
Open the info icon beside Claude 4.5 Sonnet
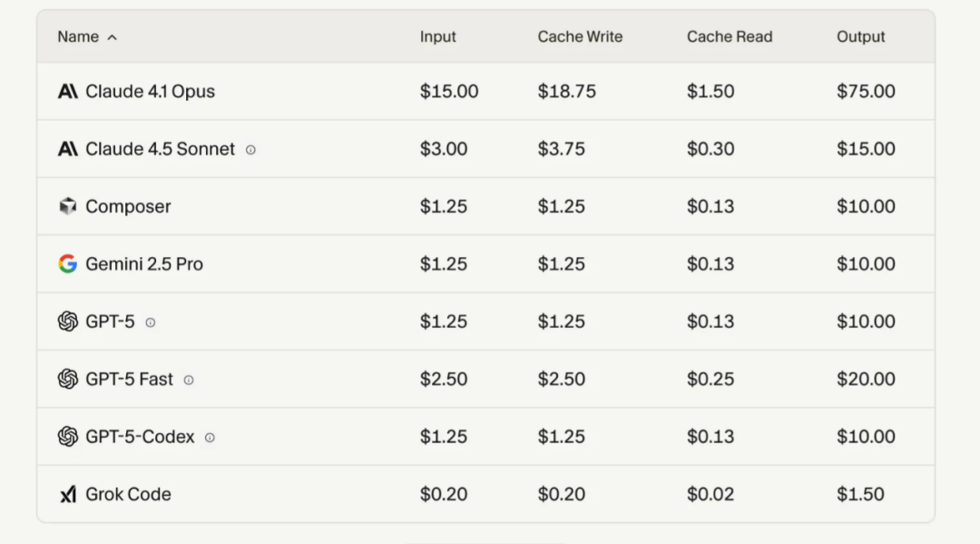250,150
